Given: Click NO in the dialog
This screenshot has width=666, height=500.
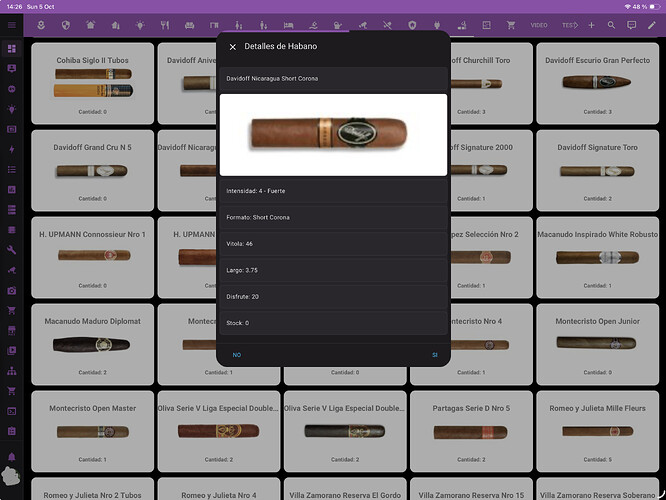Looking at the screenshot, I should 237,355.
